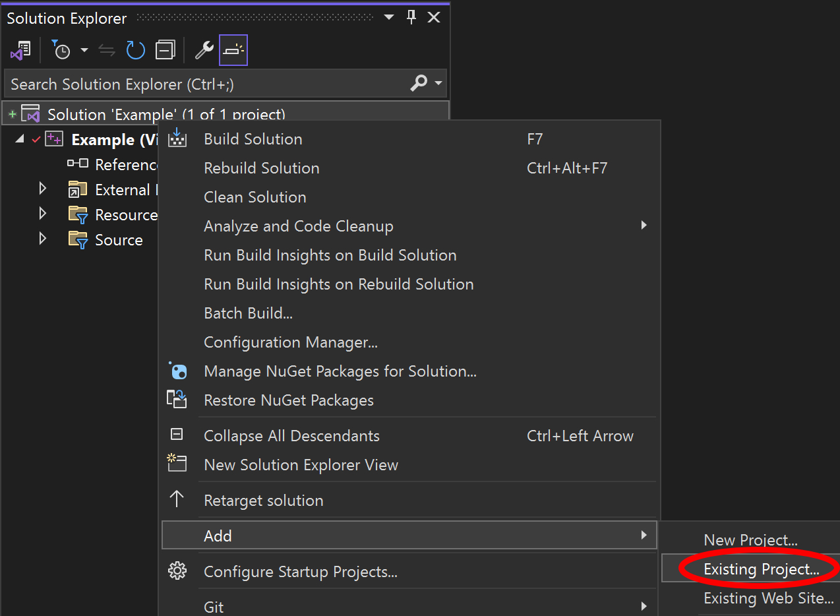Type in Search Solution Explorer field
The width and height of the screenshot is (840, 616).
[x=198, y=84]
